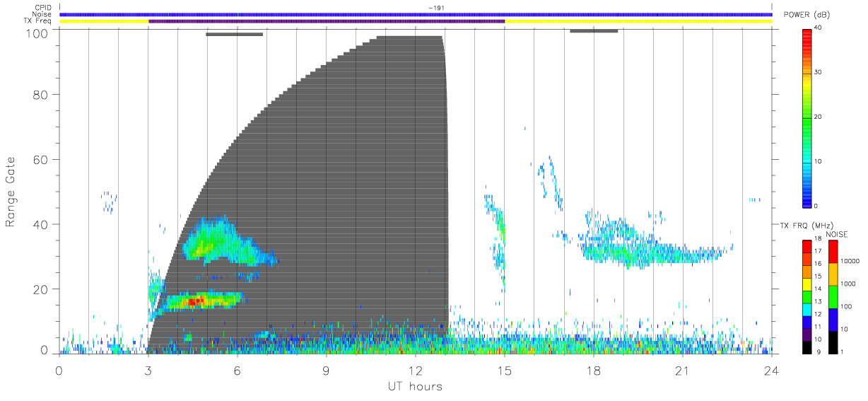Pick the red Noise legend swatch
This screenshot has width=868, height=401.
(x=834, y=252)
